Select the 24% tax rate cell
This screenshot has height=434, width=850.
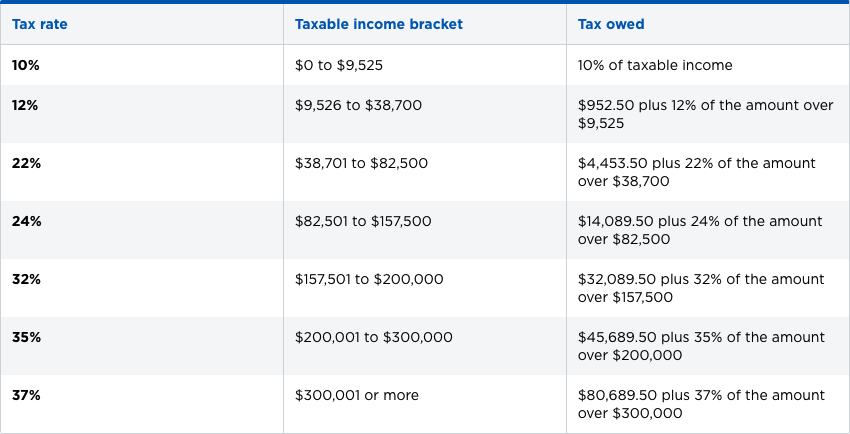(x=26, y=221)
